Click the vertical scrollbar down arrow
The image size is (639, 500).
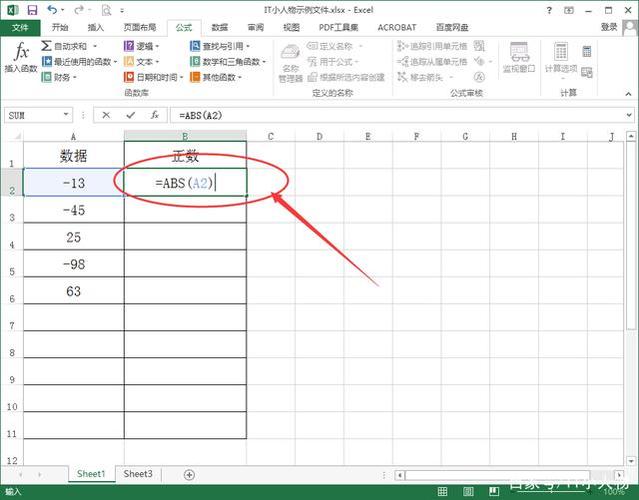pyautogui.click(x=631, y=461)
